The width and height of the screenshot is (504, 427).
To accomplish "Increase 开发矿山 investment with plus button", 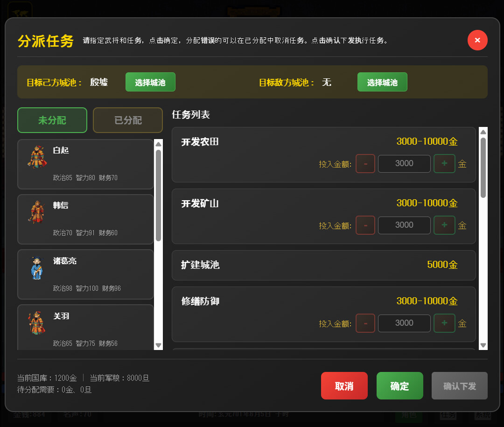I will tap(444, 225).
